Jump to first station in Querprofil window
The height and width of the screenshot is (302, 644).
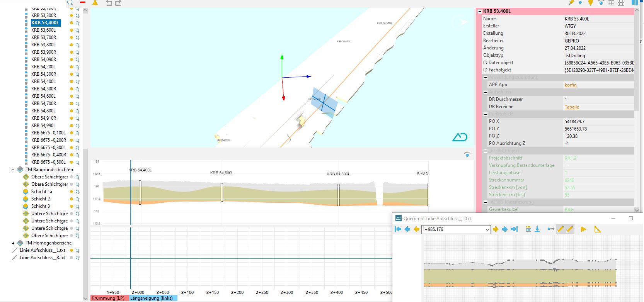click(398, 229)
